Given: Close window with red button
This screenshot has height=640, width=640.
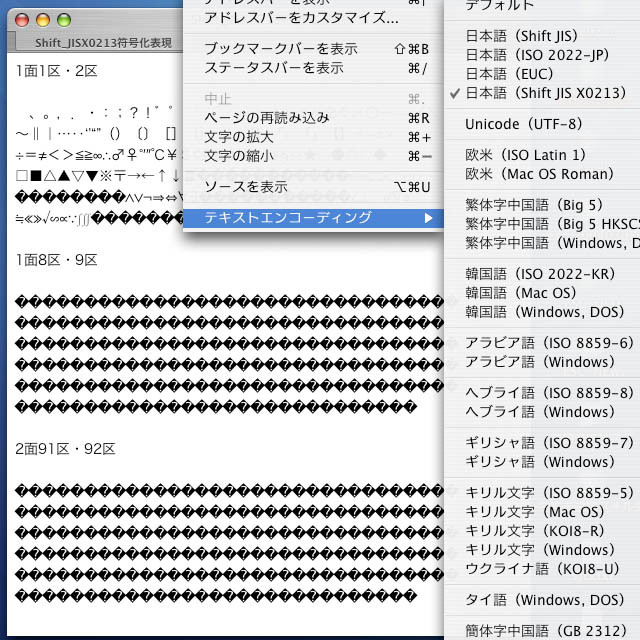Looking at the screenshot, I should tap(22, 20).
